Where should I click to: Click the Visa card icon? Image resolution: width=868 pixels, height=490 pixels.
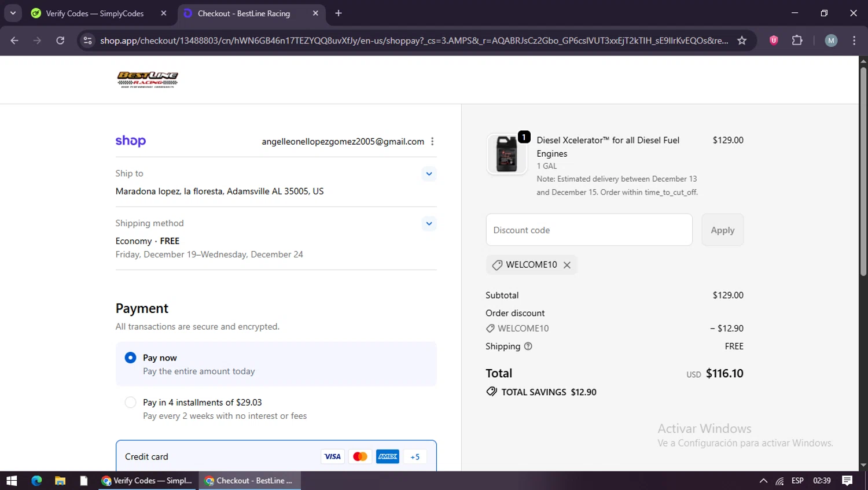point(332,456)
